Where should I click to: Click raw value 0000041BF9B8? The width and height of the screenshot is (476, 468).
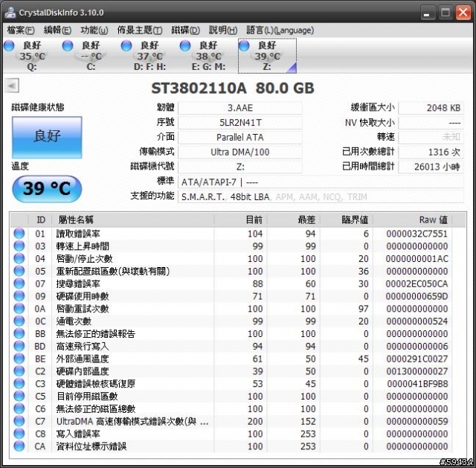coord(416,384)
